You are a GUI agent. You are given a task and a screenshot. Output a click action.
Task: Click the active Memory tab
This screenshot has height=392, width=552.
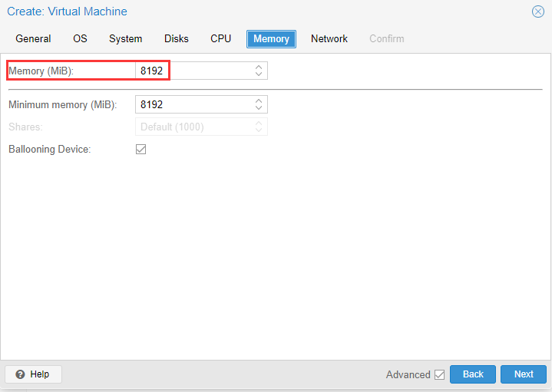point(271,38)
